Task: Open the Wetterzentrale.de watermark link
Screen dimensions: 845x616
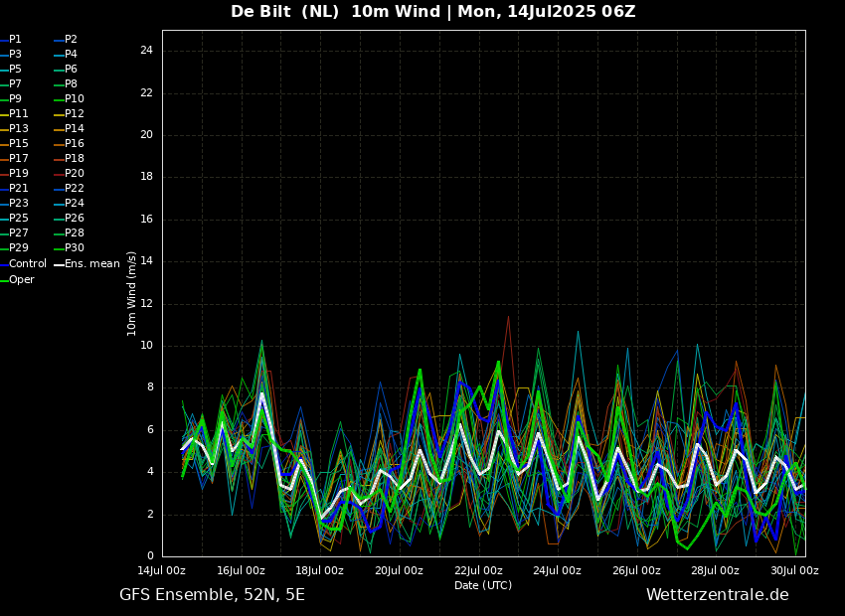Action: 717,595
